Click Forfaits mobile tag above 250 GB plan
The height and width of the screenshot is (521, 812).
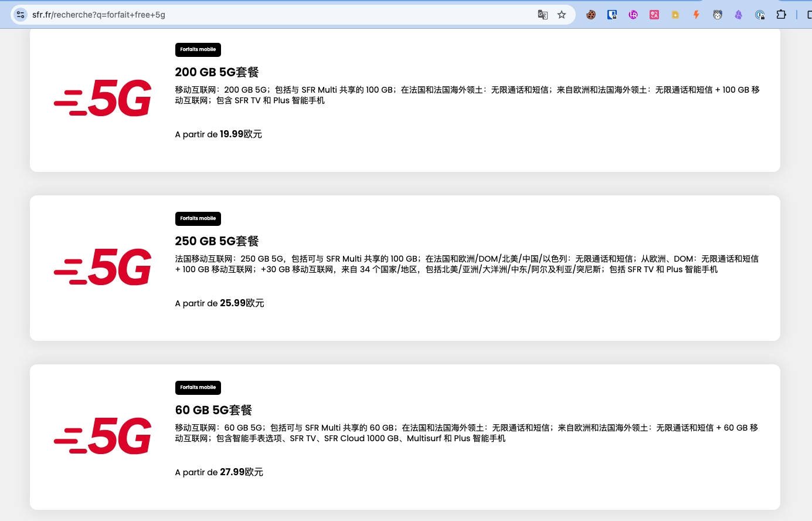tap(198, 219)
